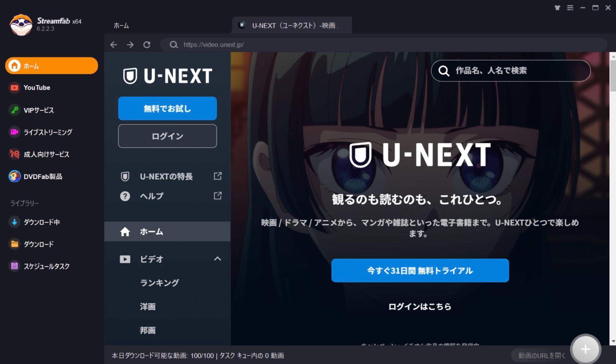This screenshot has width=616, height=364.
Task: Click the magnifier icon in U-NEXT search
Action: 444,71
